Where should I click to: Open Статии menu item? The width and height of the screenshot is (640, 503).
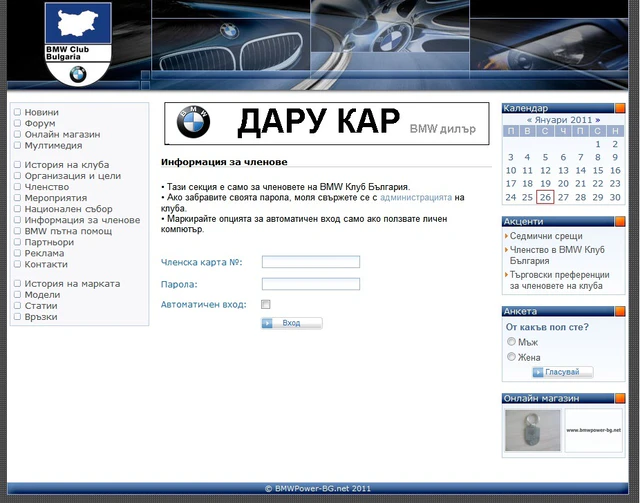[41, 306]
